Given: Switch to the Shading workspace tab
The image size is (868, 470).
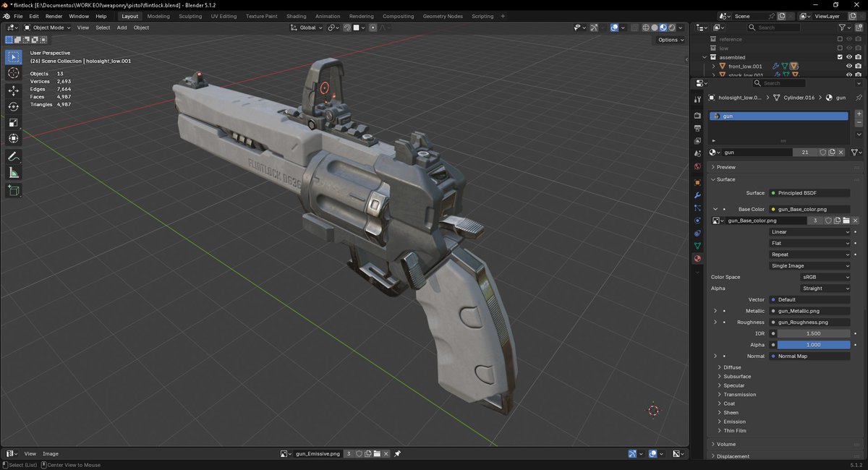Looking at the screenshot, I should click(x=296, y=16).
